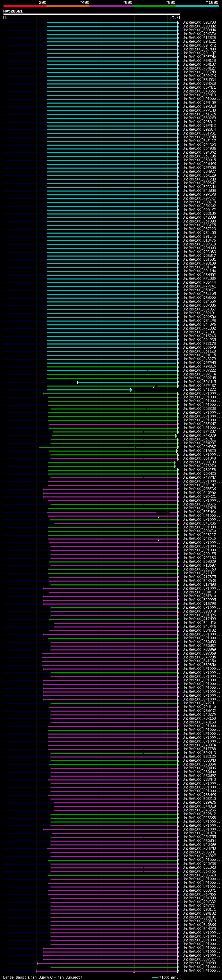
Task: Select the UniRef100_Q9M4Q9 label
Action: tap(199, 103)
